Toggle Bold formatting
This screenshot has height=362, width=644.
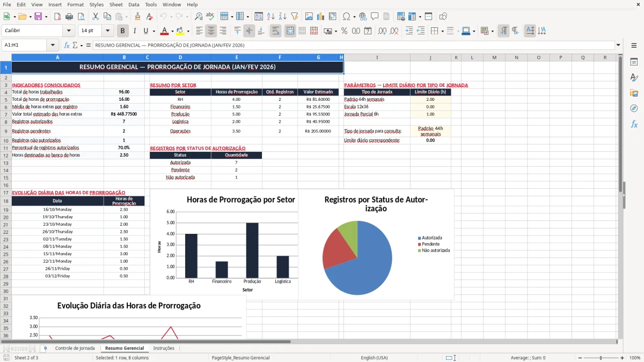[122, 31]
